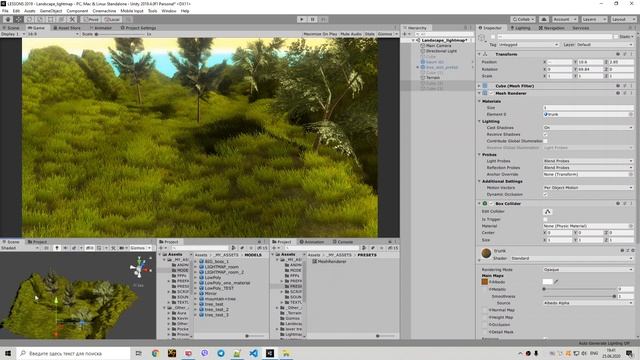Collapse the Transform component

tap(480, 54)
